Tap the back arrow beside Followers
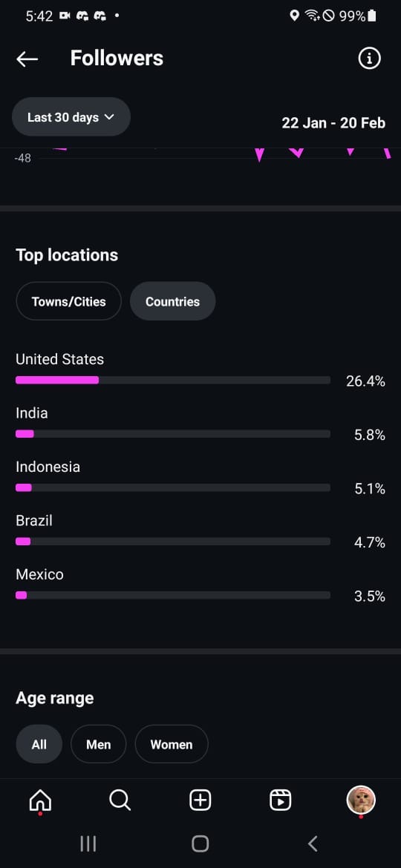401x868 pixels. coord(27,59)
